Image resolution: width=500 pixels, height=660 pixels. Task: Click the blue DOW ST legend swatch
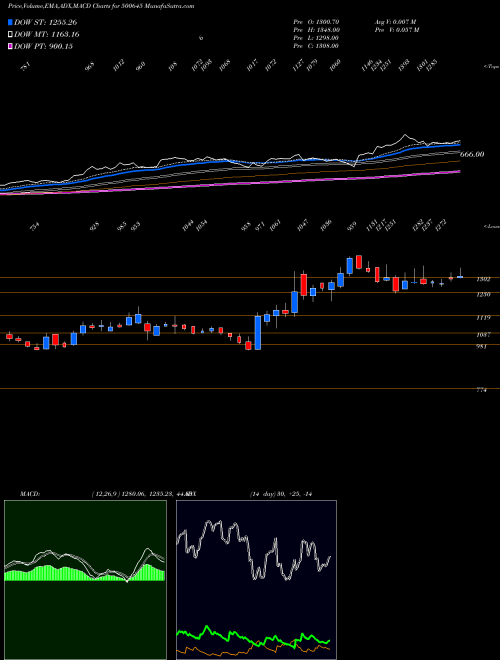click(10, 22)
